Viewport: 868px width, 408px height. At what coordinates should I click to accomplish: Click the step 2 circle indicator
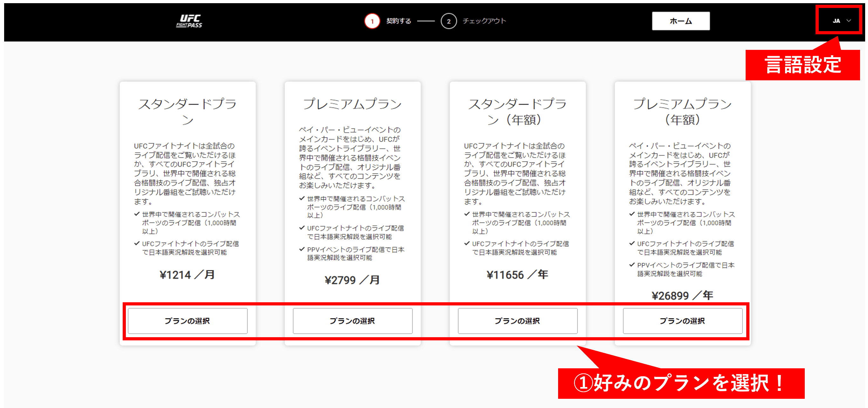pos(448,21)
